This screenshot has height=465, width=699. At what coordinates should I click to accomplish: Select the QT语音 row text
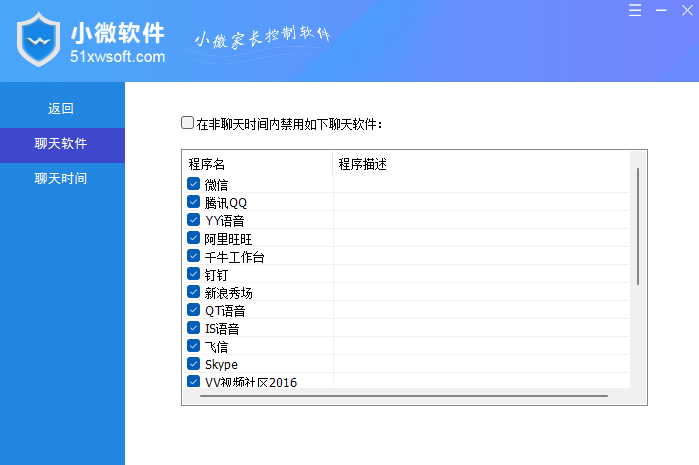pyautogui.click(x=225, y=311)
